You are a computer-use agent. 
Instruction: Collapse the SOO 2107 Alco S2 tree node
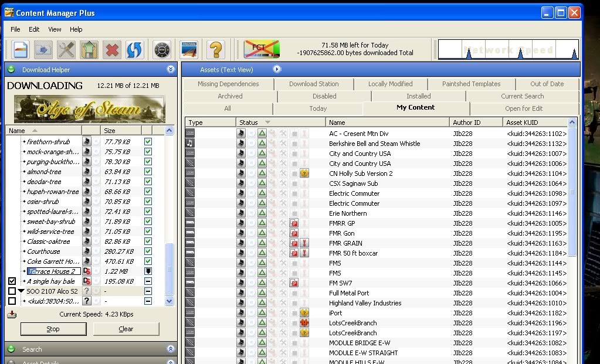point(22,291)
